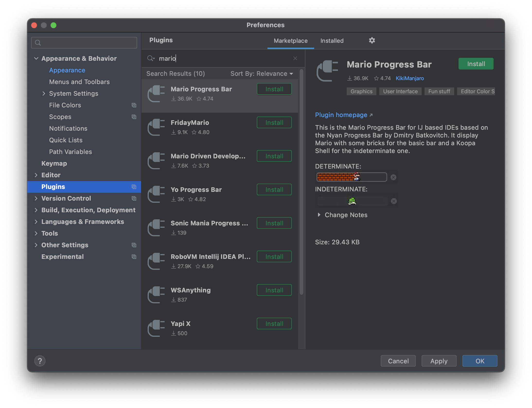Click the settings search field in sidebar
The image size is (532, 408).
(x=84, y=43)
